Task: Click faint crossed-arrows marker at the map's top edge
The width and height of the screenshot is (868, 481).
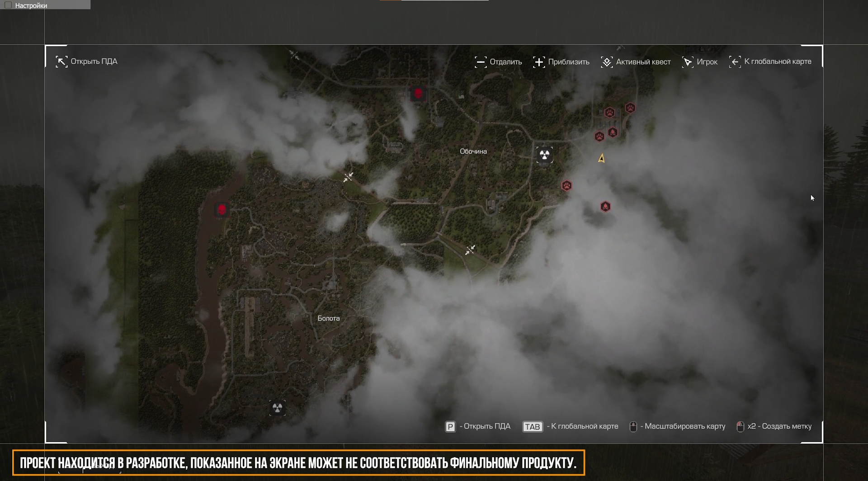Action: point(294,55)
